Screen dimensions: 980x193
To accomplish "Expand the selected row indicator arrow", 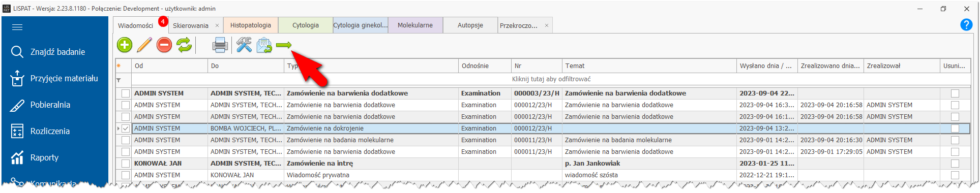I will click(118, 128).
